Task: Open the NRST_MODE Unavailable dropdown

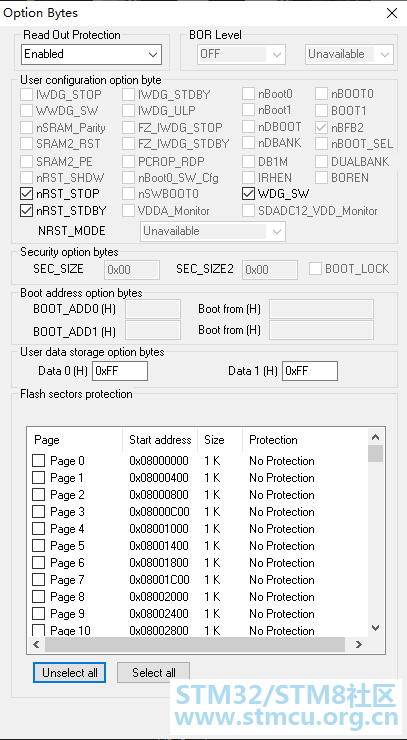Action: click(x=212, y=231)
